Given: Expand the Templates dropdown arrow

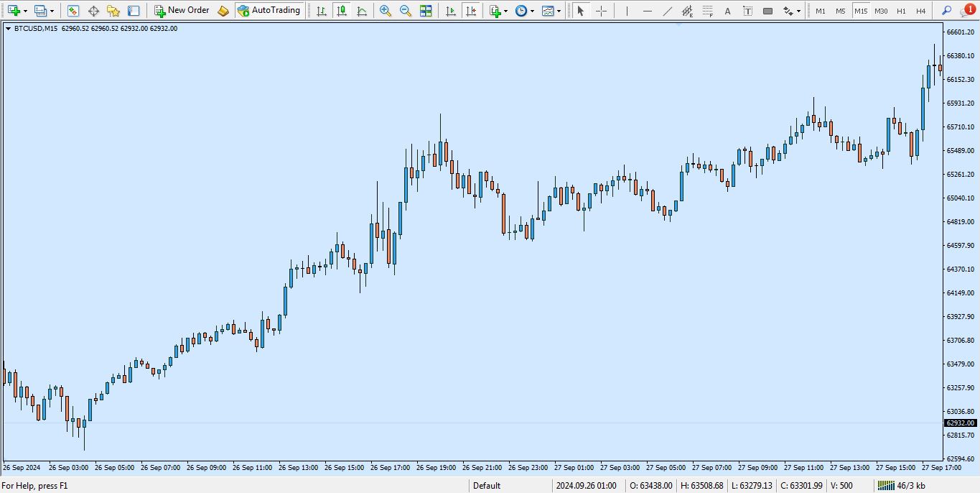Looking at the screenshot, I should click(x=559, y=11).
